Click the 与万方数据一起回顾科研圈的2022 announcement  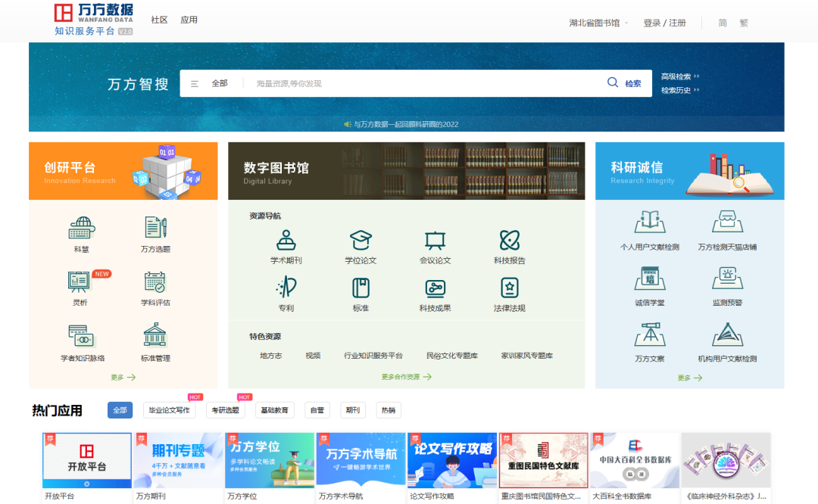406,124
